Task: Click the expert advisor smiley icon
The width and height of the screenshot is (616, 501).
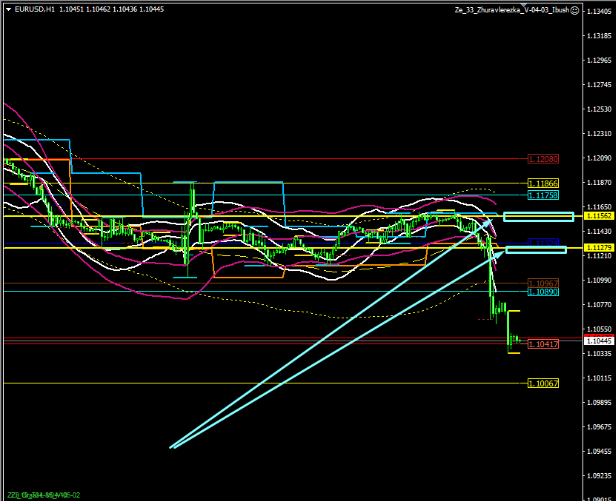Action: coord(575,9)
